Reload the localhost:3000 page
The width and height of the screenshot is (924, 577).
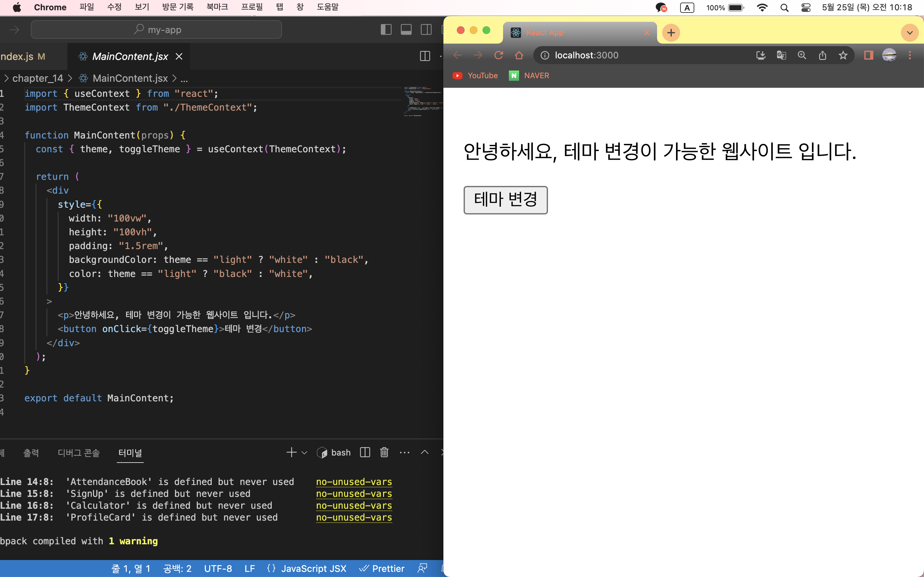pyautogui.click(x=499, y=55)
